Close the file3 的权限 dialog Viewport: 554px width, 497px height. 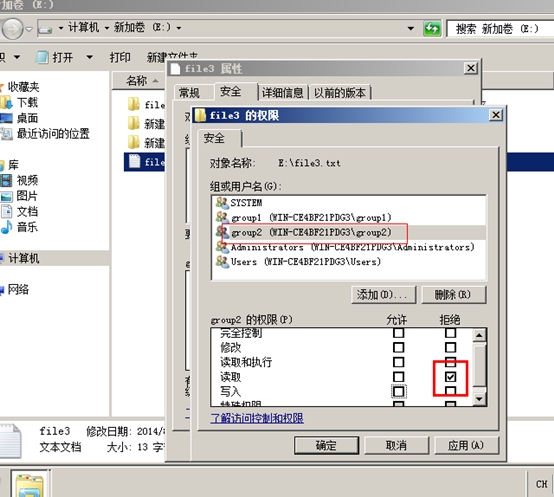click(496, 115)
